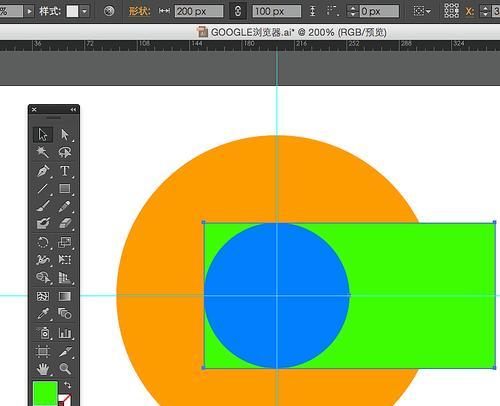Close the floating tools panel
500x406 pixels.
click(34, 109)
